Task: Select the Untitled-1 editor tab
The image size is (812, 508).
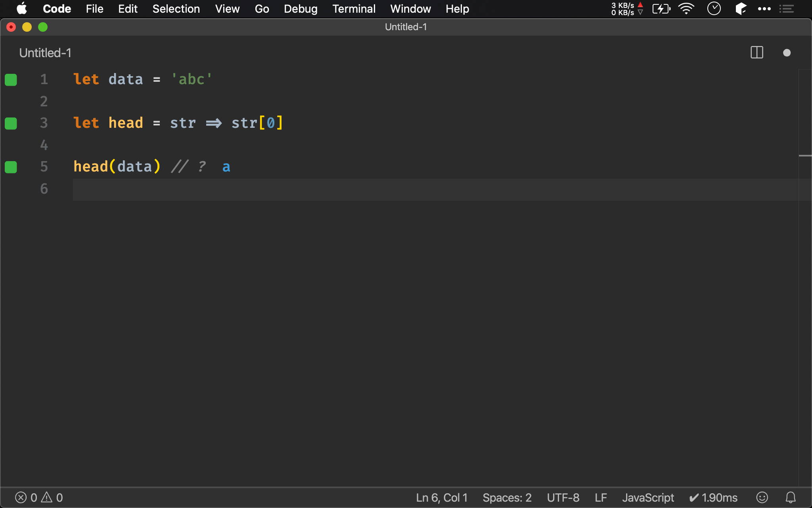Action: coord(45,53)
